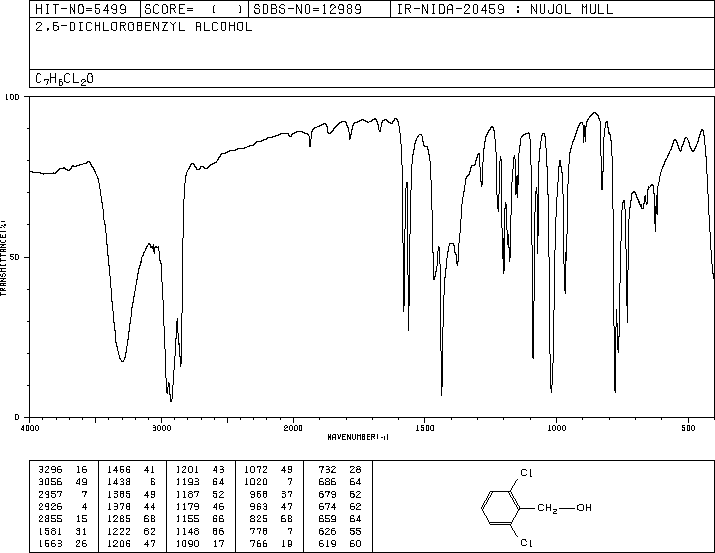The image size is (715, 553).
Task: Click the 500 x-axis label
Action: [688, 428]
